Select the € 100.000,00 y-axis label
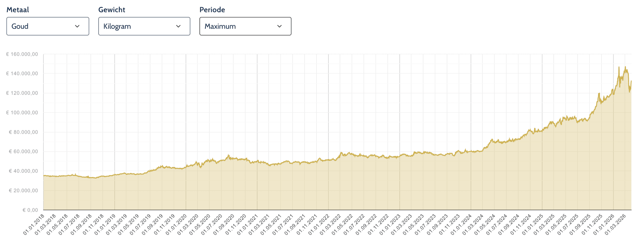This screenshot has width=644, height=241. click(22, 113)
